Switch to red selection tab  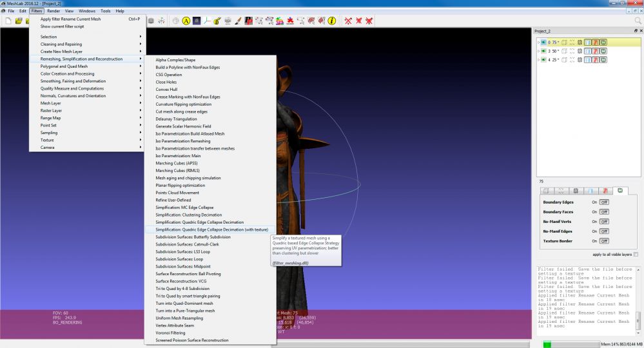pyautogui.click(x=605, y=191)
